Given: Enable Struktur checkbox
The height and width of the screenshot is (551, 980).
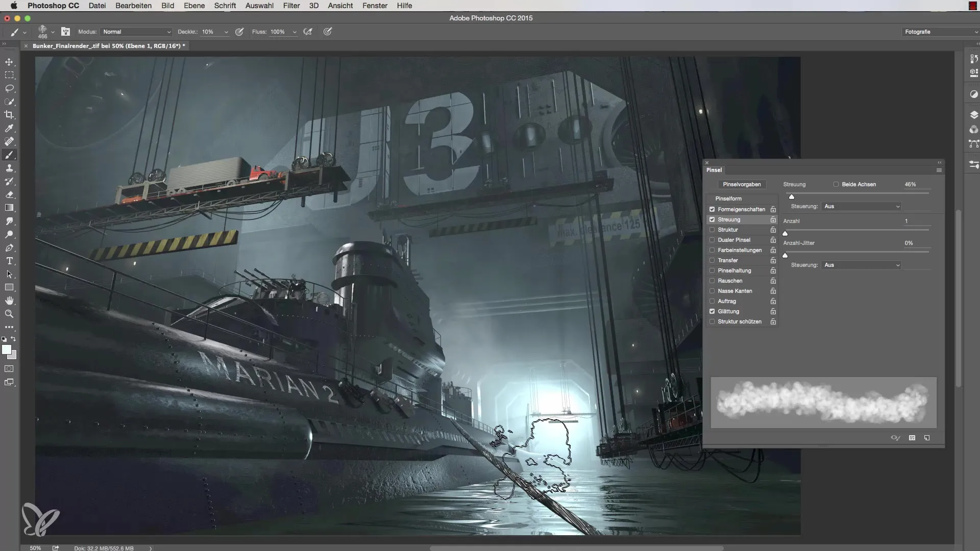Looking at the screenshot, I should pos(712,230).
